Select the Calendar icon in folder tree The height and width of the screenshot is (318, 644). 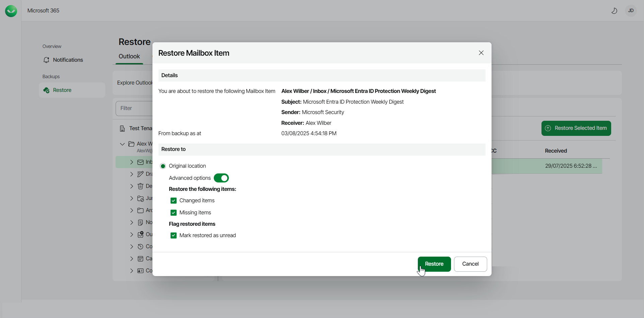pyautogui.click(x=140, y=259)
